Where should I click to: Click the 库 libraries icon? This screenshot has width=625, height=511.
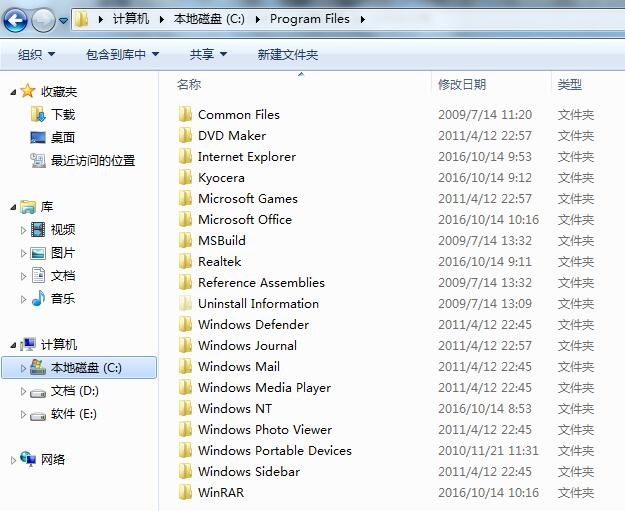pos(28,206)
